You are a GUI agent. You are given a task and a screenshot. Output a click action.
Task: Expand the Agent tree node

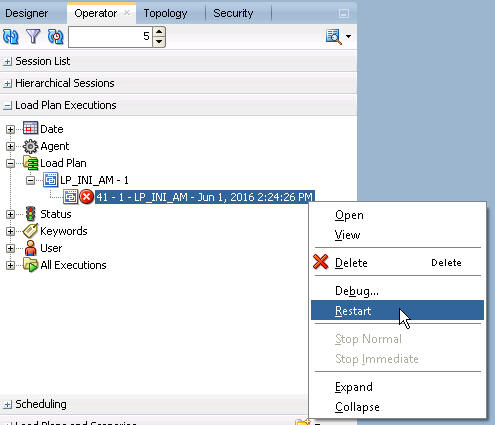click(10, 146)
